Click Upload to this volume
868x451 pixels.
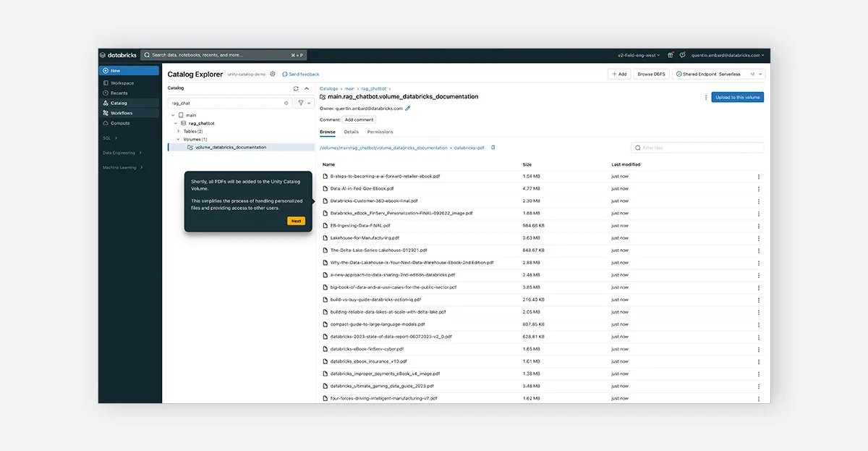tap(737, 97)
